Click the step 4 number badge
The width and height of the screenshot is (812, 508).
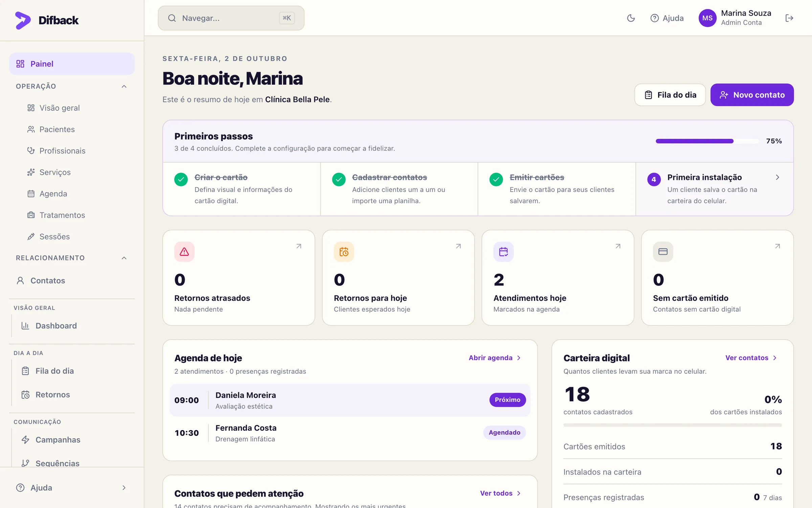pos(654,179)
